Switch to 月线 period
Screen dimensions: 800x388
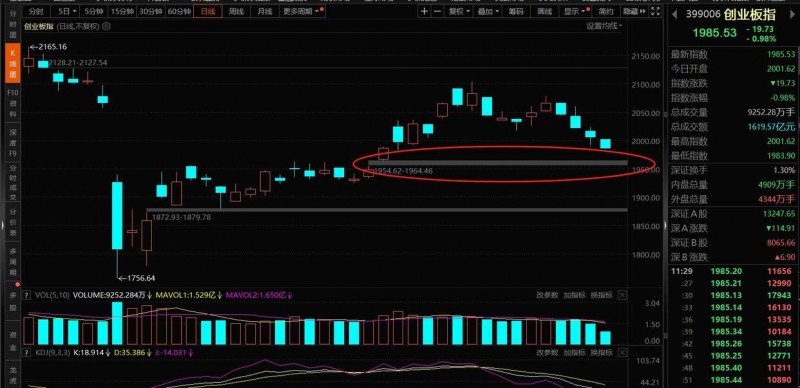[264, 11]
